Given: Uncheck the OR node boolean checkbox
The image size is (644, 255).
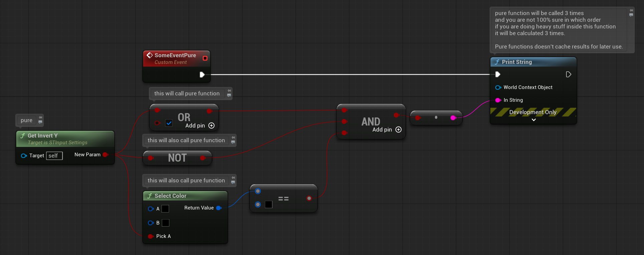Looking at the screenshot, I should 169,123.
